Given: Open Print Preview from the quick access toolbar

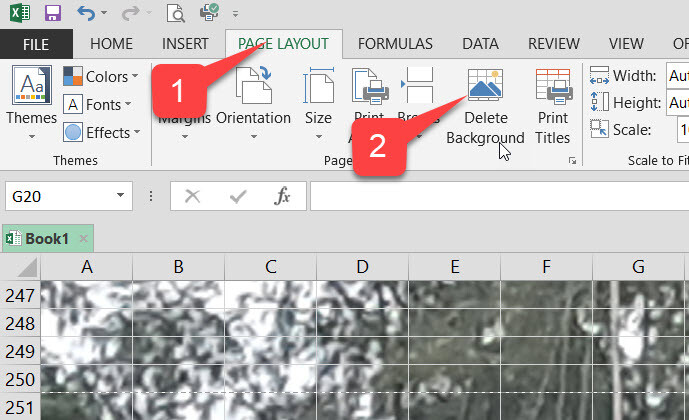Looking at the screenshot, I should tap(176, 13).
